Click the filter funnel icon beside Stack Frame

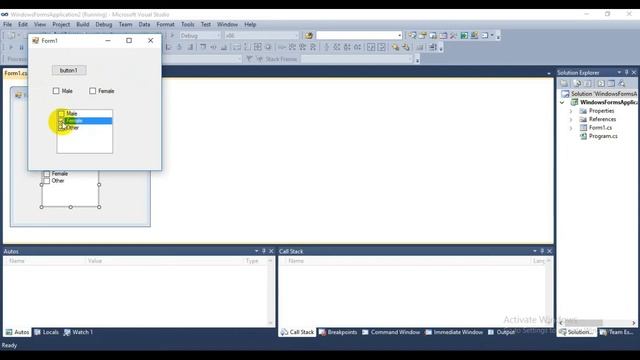tap(249, 59)
